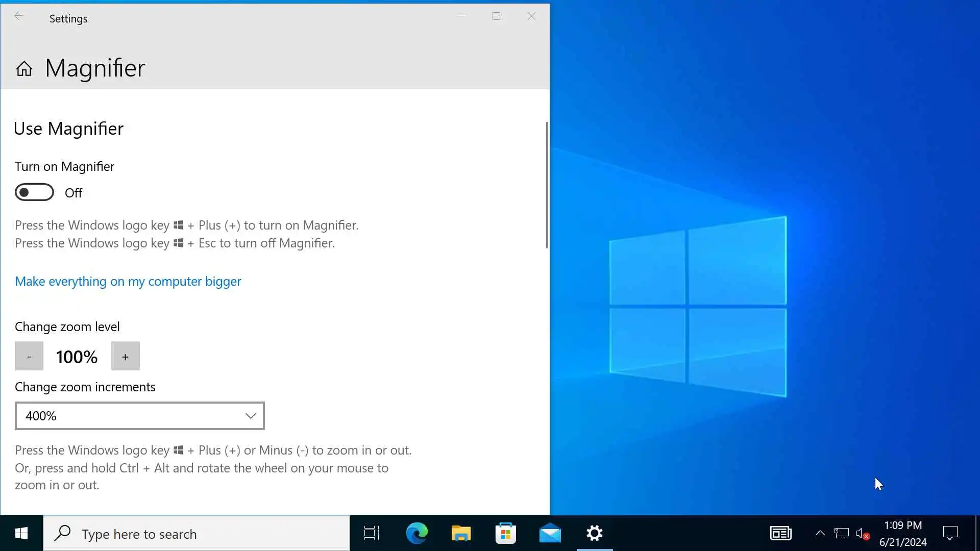The width and height of the screenshot is (980, 551).
Task: Open the Windows Start menu
Action: click(21, 533)
